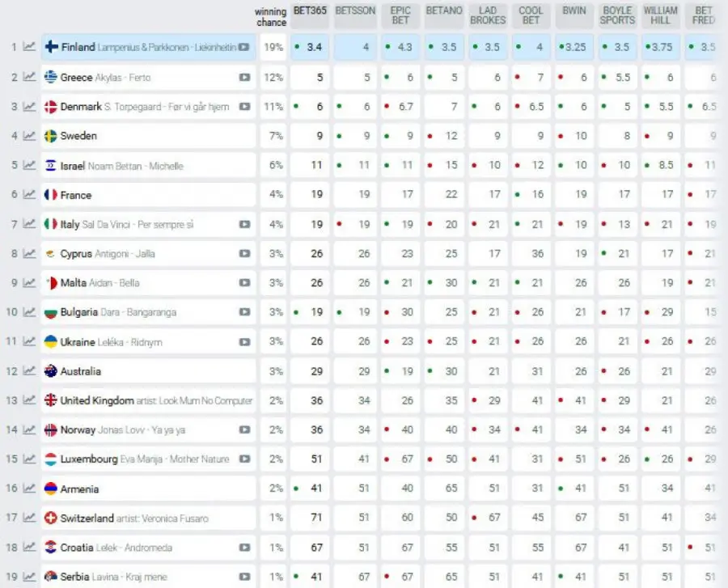Viewport: 728px width, 588px height.
Task: Click the trend chart icon beside Armenia
Action: coord(29,489)
